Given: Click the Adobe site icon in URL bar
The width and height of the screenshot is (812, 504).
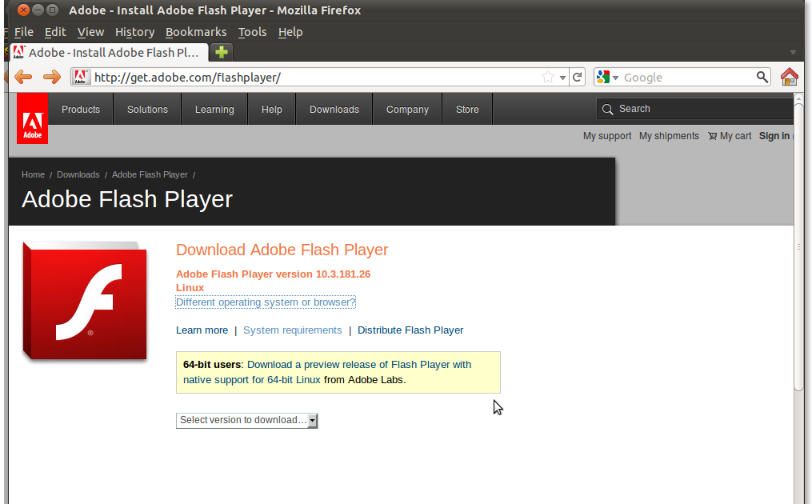Looking at the screenshot, I should click(80, 77).
